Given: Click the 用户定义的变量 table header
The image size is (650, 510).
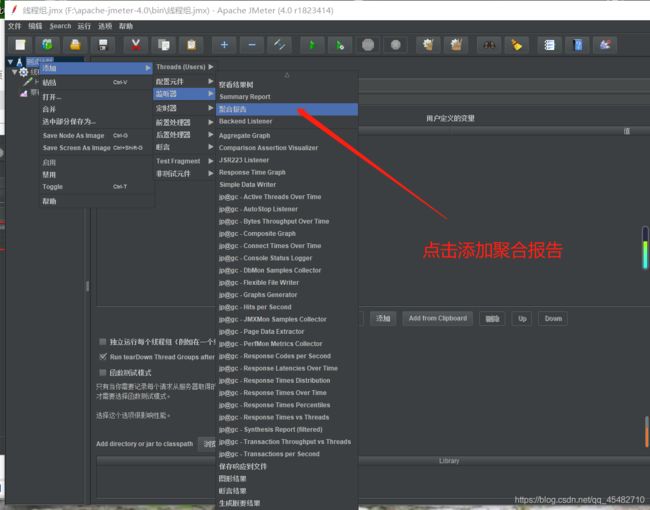Looking at the screenshot, I should coord(450,119).
